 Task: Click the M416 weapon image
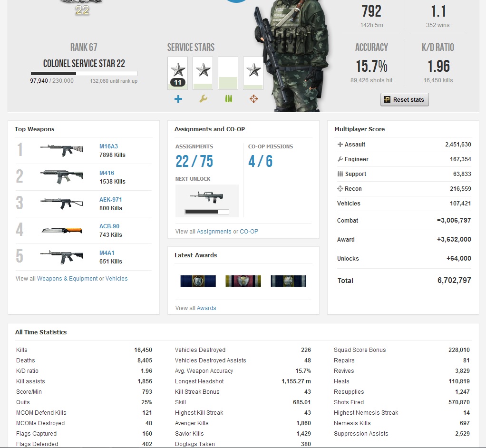coord(62,177)
